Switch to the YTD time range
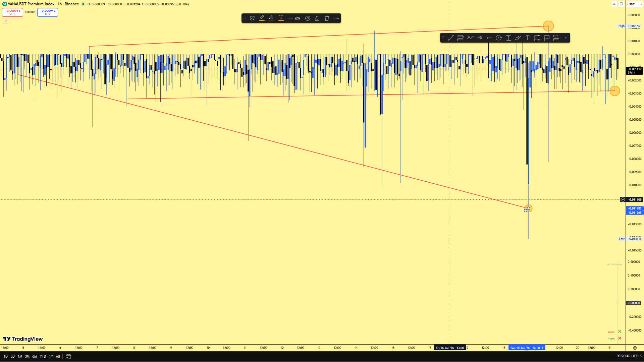644x362 pixels. 43,356
